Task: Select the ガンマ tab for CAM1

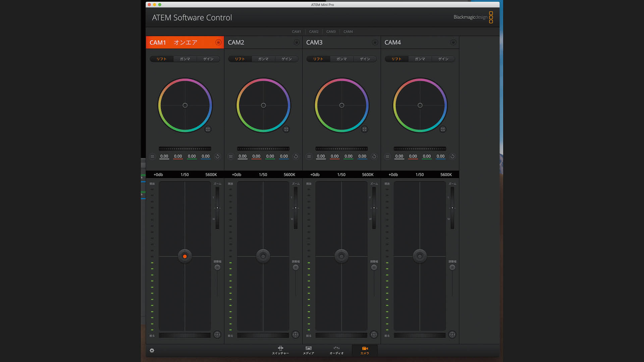Action: [x=185, y=59]
